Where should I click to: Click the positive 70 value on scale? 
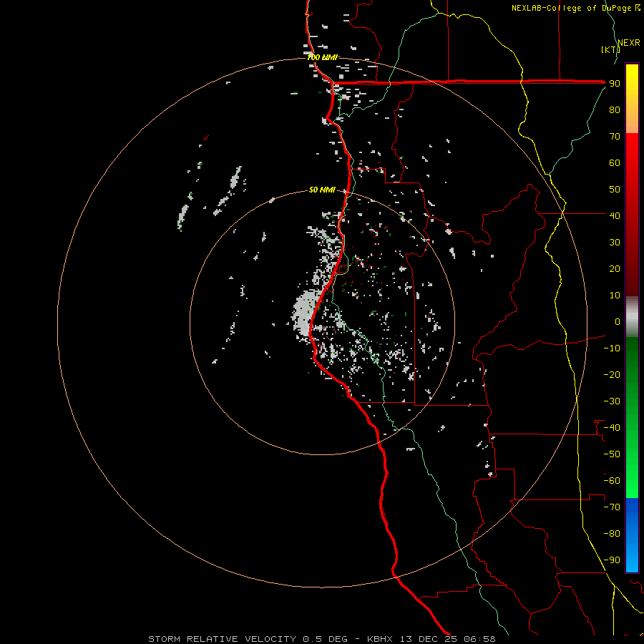tap(615, 137)
